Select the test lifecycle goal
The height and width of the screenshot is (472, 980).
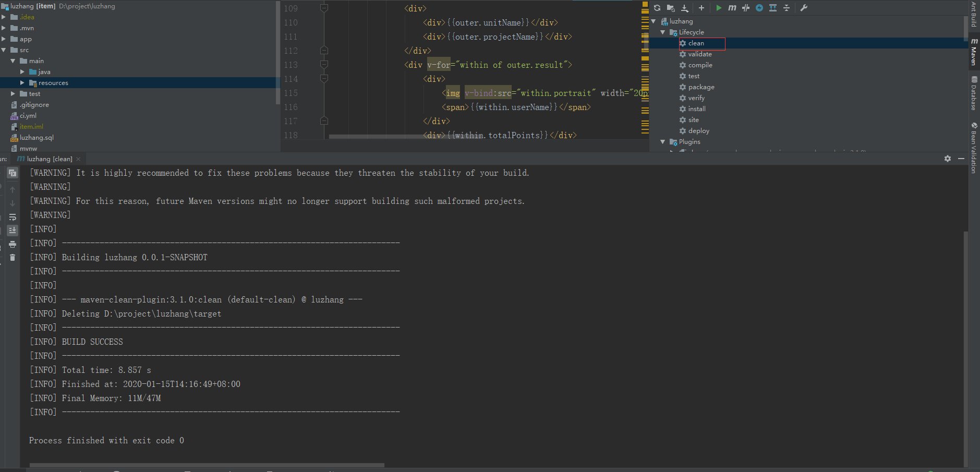pos(694,76)
